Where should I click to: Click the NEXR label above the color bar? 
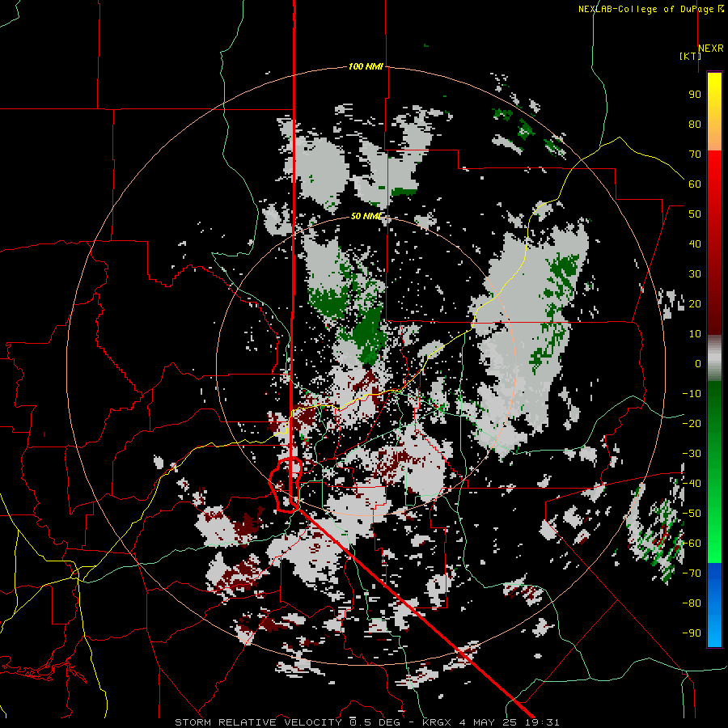pos(711,49)
